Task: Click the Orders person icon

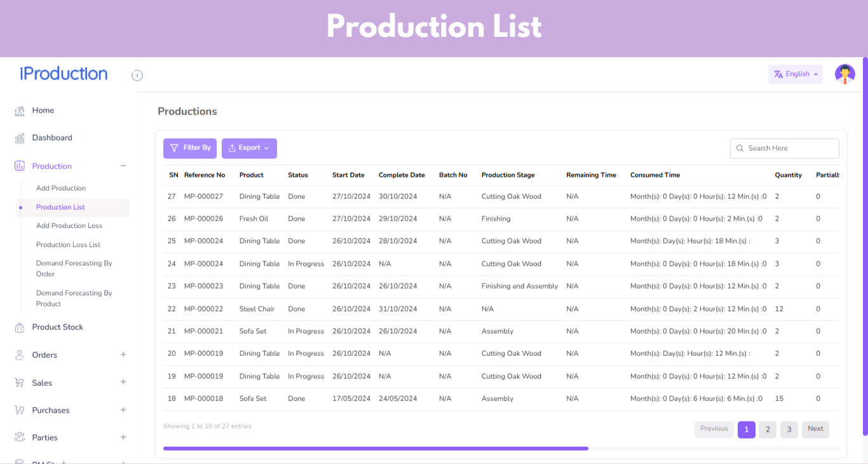Action: click(x=20, y=355)
